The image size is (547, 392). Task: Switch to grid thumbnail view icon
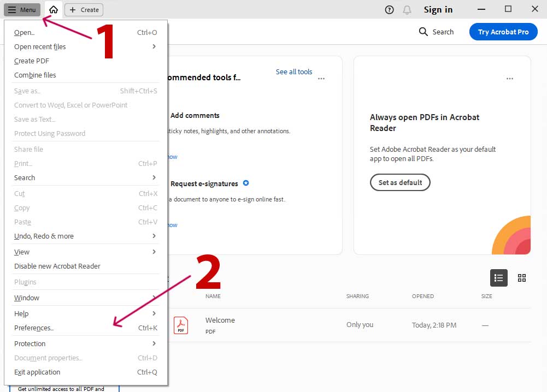(x=521, y=278)
